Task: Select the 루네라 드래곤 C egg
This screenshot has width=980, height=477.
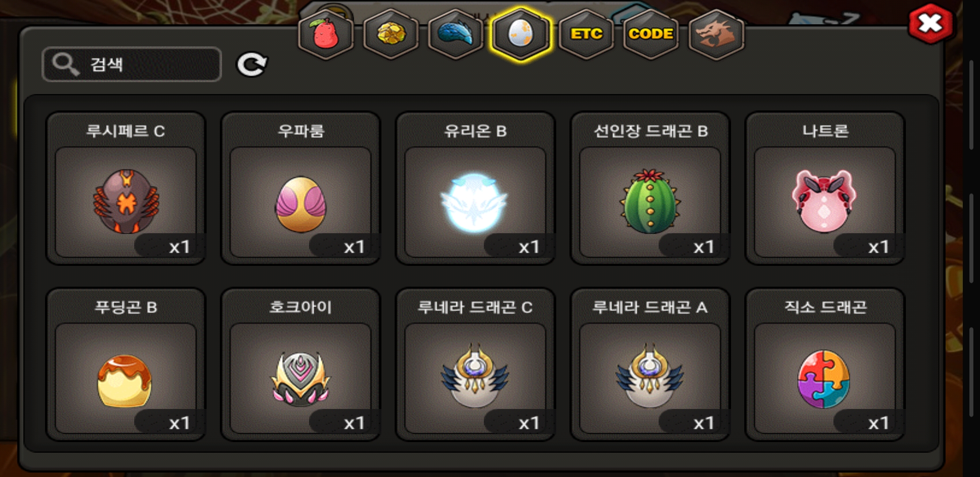Action: coord(475,364)
